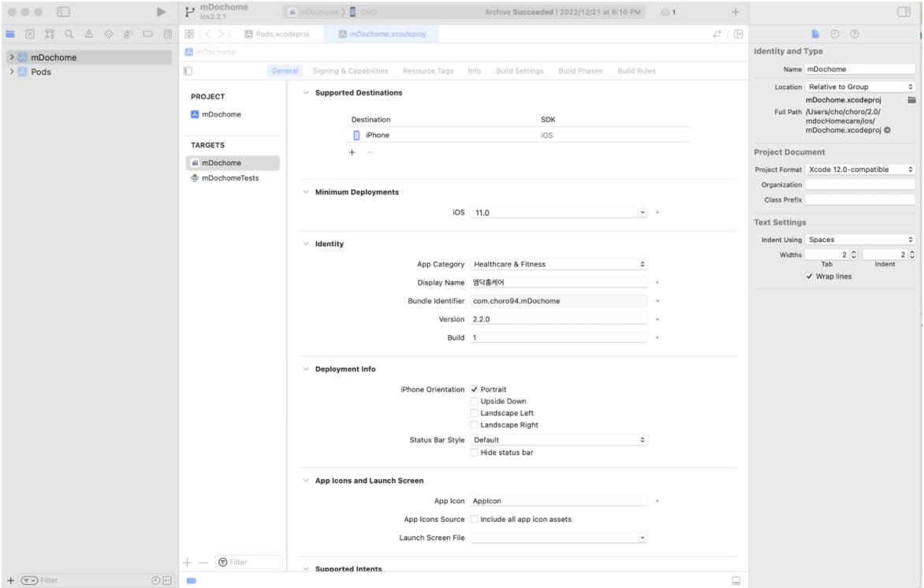Collapse Minimum Deployments section
Viewport: 924px width, 588px height.
click(x=306, y=192)
